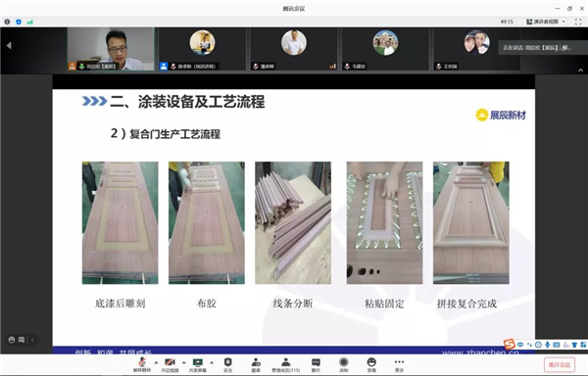The width and height of the screenshot is (588, 376).
Task: Expand the microphone options arrow
Action: click(x=156, y=362)
